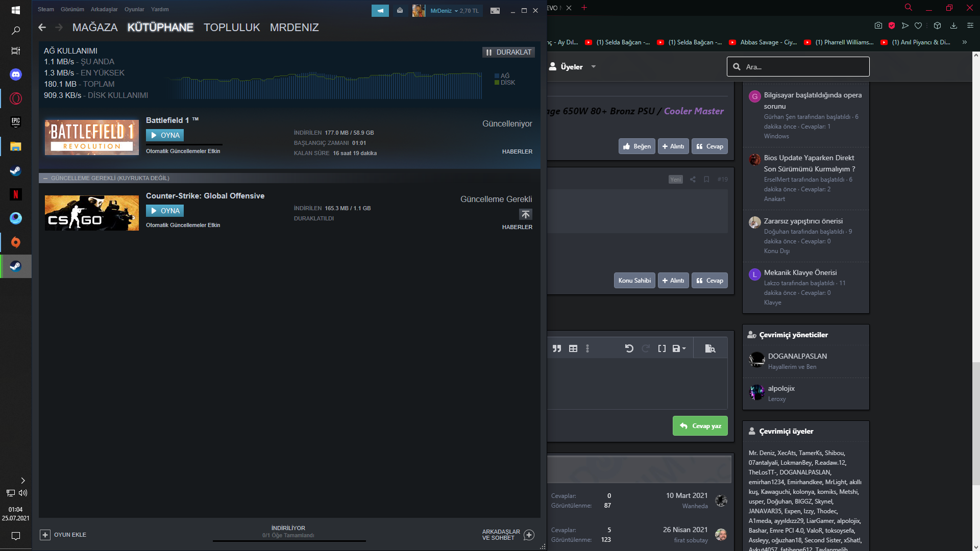Click OYUN EKLE at bottom left

(x=63, y=535)
